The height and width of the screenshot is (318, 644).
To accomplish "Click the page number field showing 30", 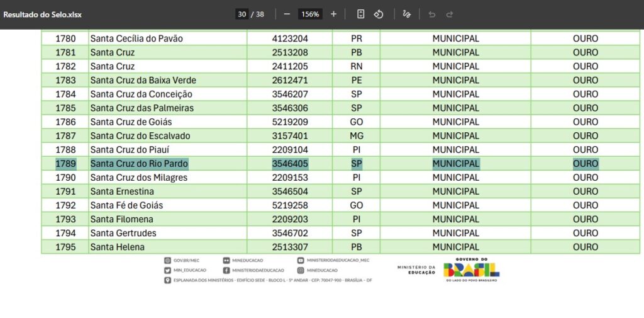I will click(241, 14).
